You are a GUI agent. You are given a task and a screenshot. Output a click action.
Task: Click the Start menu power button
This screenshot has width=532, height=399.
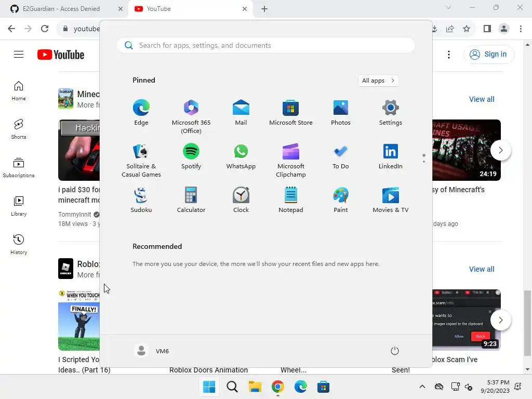coord(395,351)
